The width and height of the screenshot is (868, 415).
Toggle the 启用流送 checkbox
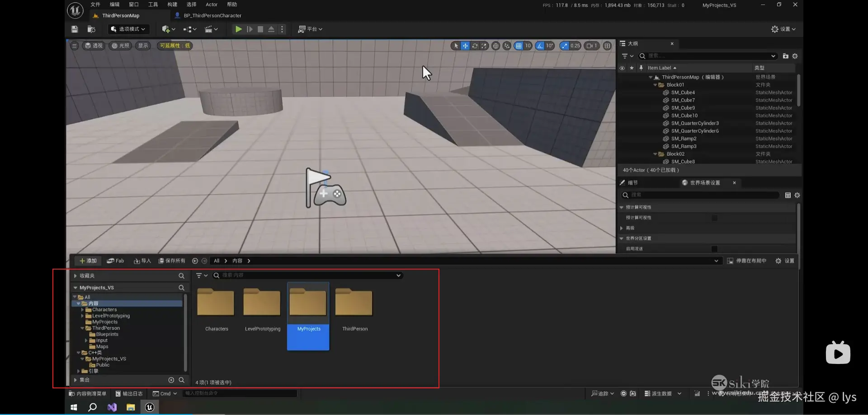pyautogui.click(x=714, y=249)
